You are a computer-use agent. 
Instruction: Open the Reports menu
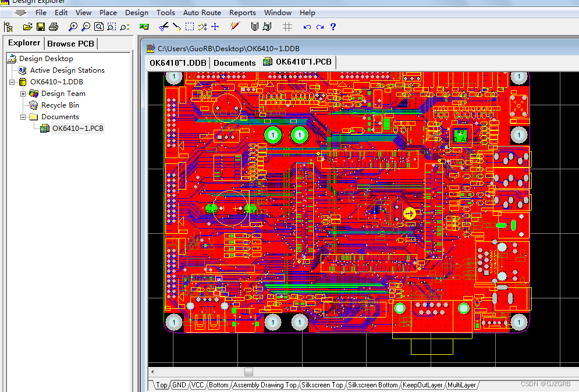point(243,13)
